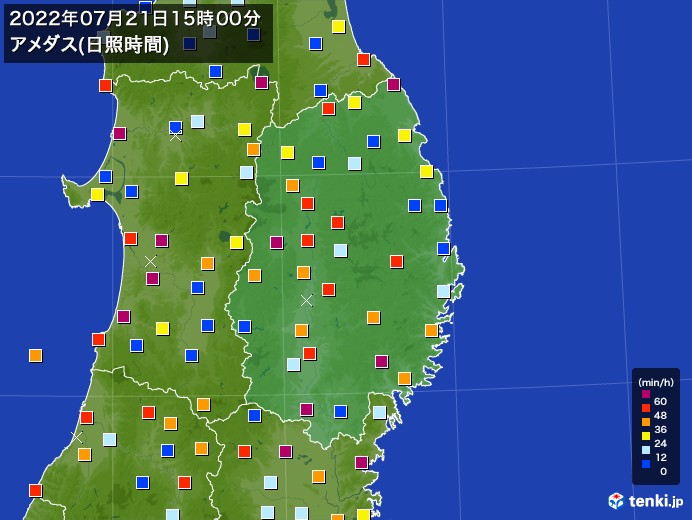Click the tenki.jp cube logo icon
Viewport: 692px width, 520px height.
[616, 501]
